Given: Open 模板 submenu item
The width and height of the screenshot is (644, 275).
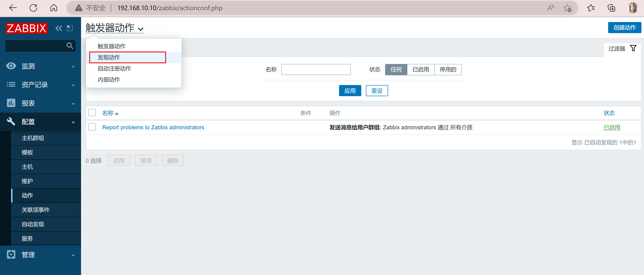Looking at the screenshot, I should tap(46, 152).
